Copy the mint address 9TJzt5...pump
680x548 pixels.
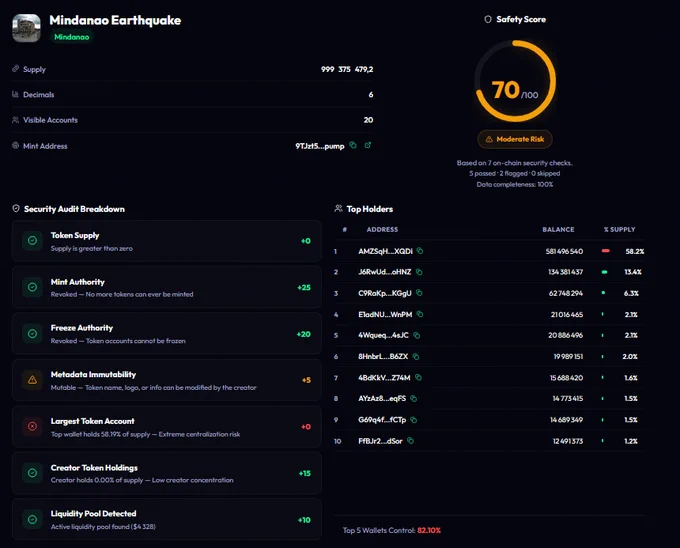click(x=353, y=145)
